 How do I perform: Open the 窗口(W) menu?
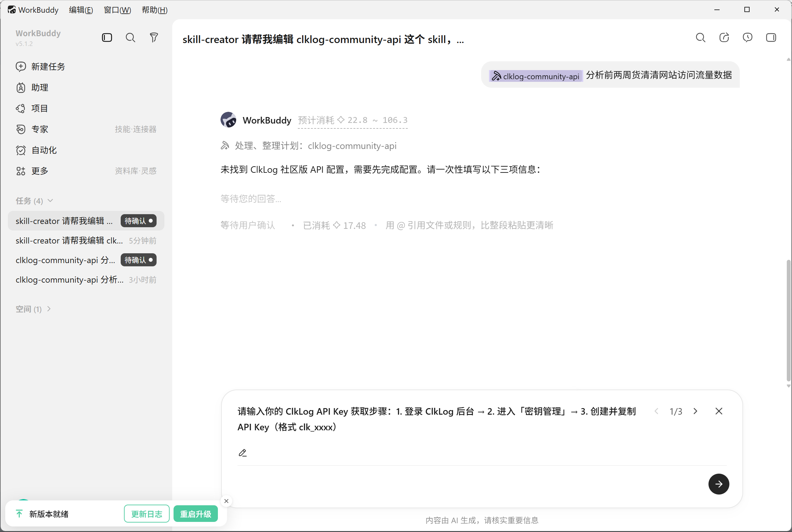pyautogui.click(x=117, y=10)
